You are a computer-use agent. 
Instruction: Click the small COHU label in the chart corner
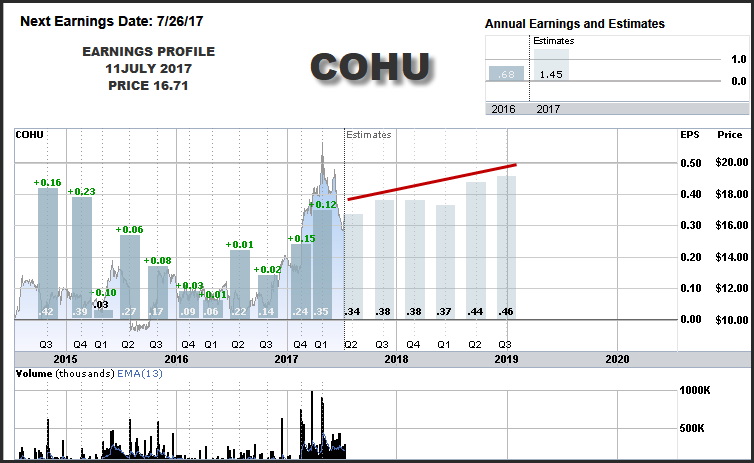29,135
